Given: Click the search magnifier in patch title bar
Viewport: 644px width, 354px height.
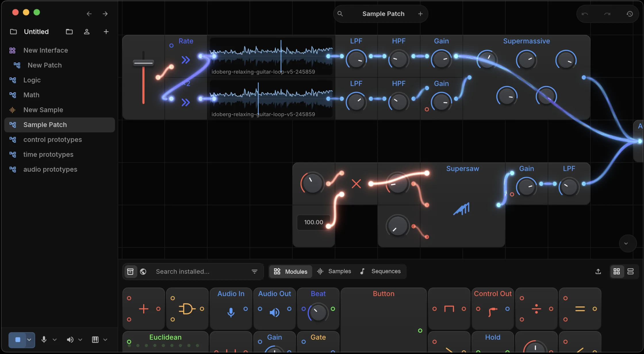Looking at the screenshot, I should 340,14.
